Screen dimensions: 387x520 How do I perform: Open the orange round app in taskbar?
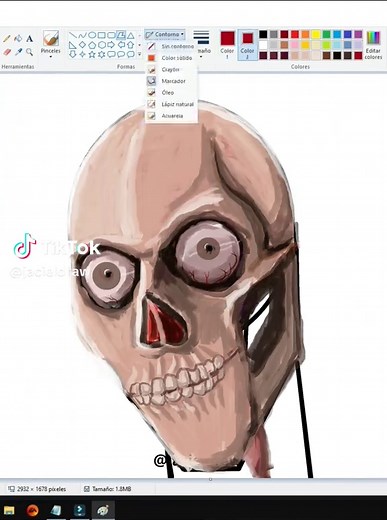point(33,510)
